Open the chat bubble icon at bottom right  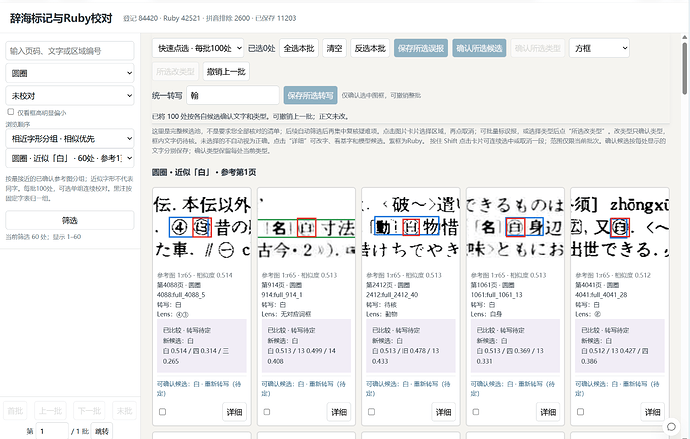click(671, 427)
